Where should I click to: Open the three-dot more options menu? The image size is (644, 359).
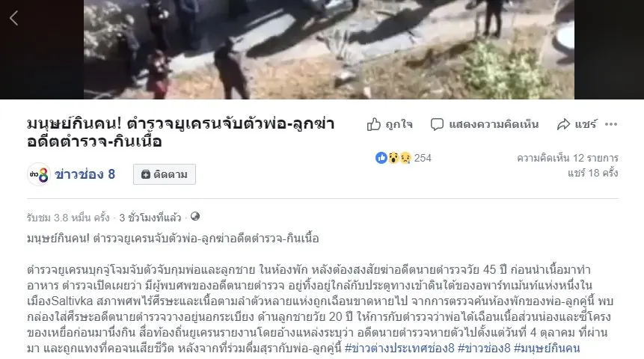click(611, 124)
